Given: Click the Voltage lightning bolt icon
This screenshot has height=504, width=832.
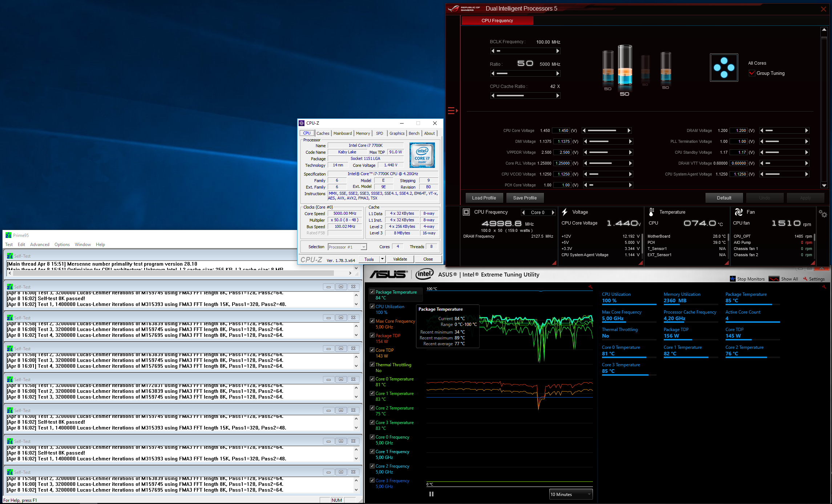Looking at the screenshot, I should (565, 212).
